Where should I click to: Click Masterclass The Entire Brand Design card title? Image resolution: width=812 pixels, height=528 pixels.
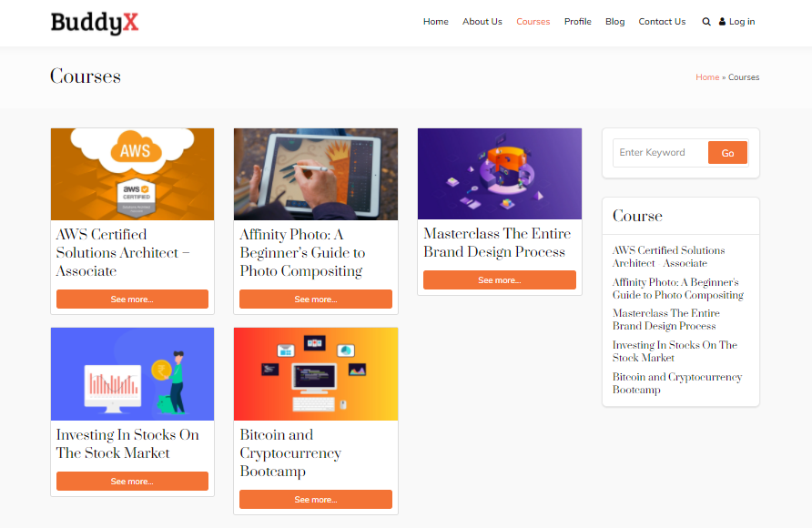click(x=497, y=243)
